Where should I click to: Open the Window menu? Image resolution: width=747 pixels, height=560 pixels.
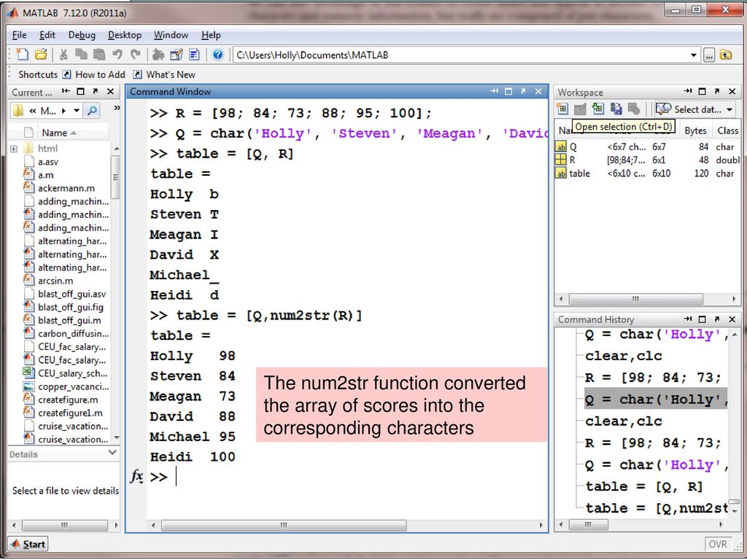click(x=171, y=35)
